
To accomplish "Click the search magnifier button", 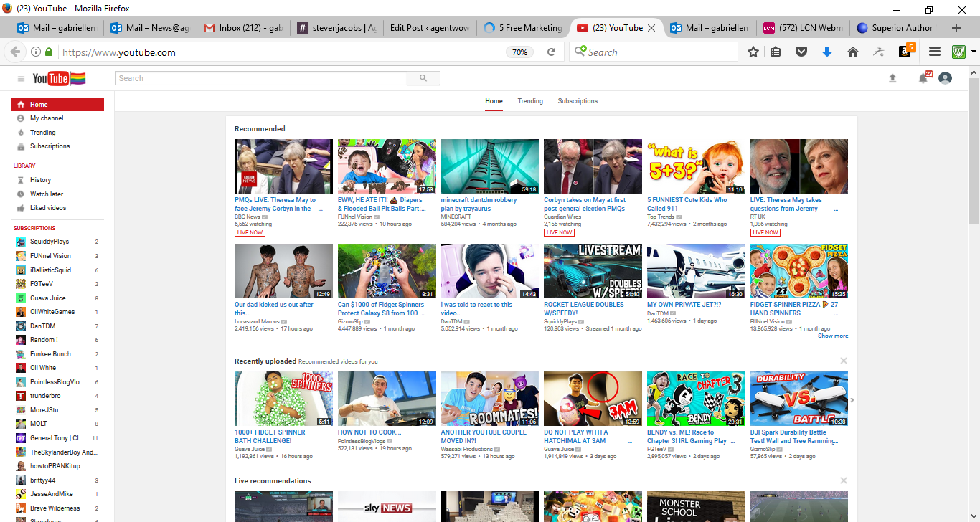I will coord(424,78).
